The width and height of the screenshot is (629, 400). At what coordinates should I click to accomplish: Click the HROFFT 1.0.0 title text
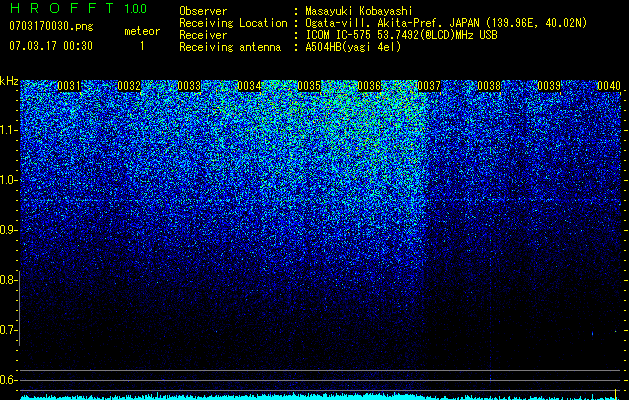[78, 8]
